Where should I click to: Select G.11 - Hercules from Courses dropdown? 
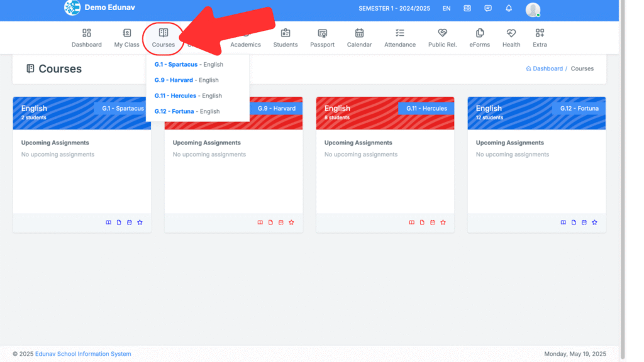point(175,96)
